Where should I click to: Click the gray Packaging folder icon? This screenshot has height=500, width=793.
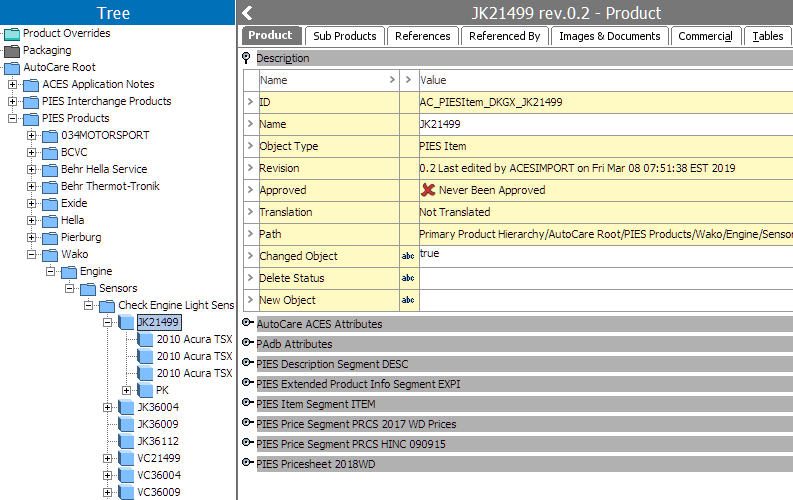(12, 50)
